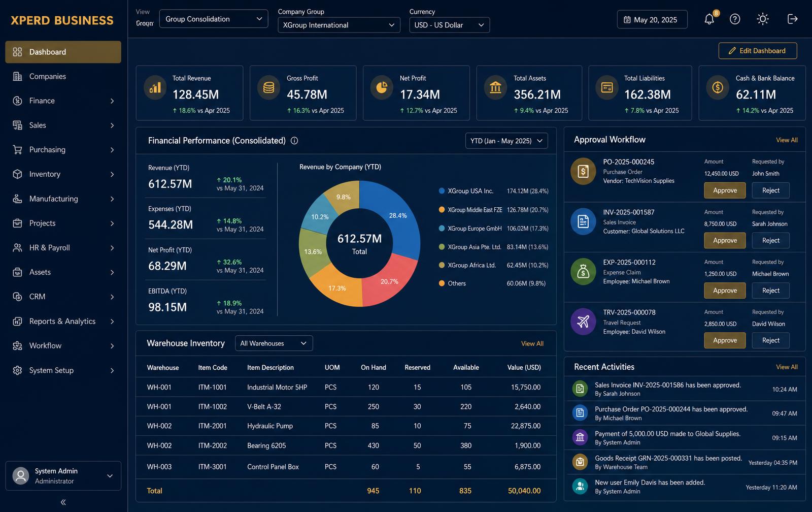This screenshot has width=812, height=512.
Task: Open Manufacturing in the sidebar
Action: (63, 199)
